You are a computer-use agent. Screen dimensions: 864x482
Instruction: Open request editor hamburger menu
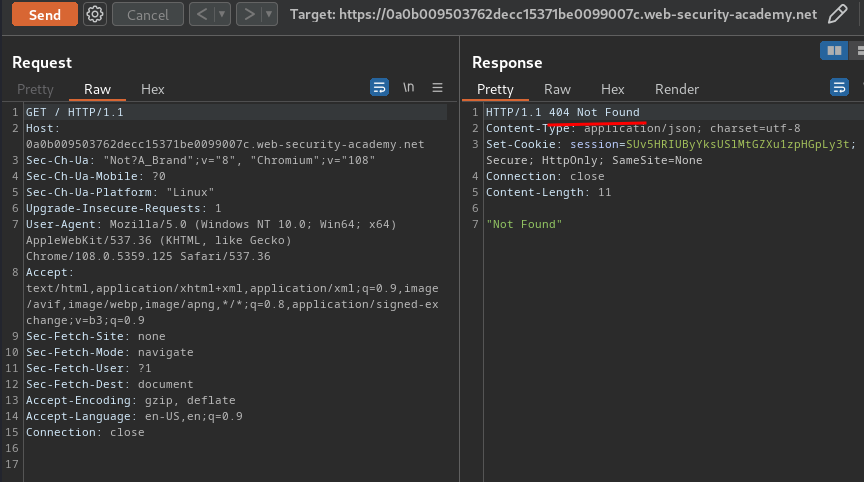(x=438, y=87)
